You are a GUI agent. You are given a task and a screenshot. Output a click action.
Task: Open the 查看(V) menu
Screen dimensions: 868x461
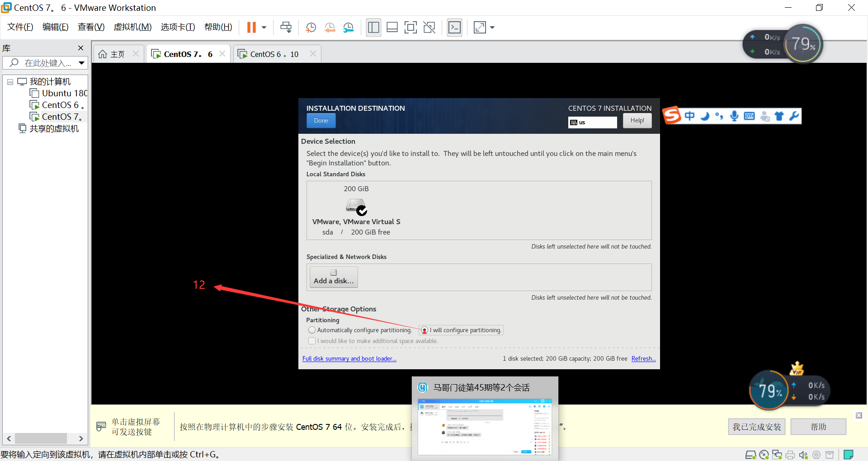[91, 27]
